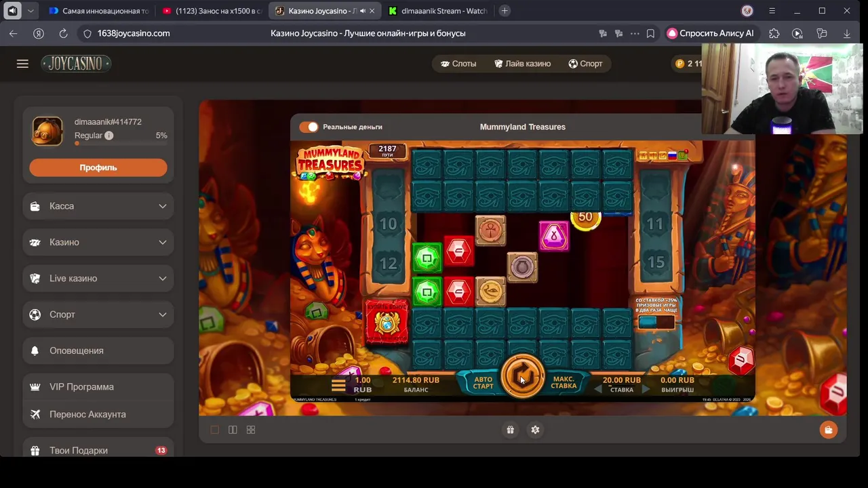Screen dimensions: 868x488
Task: Click the gift icon below game
Action: click(510, 430)
